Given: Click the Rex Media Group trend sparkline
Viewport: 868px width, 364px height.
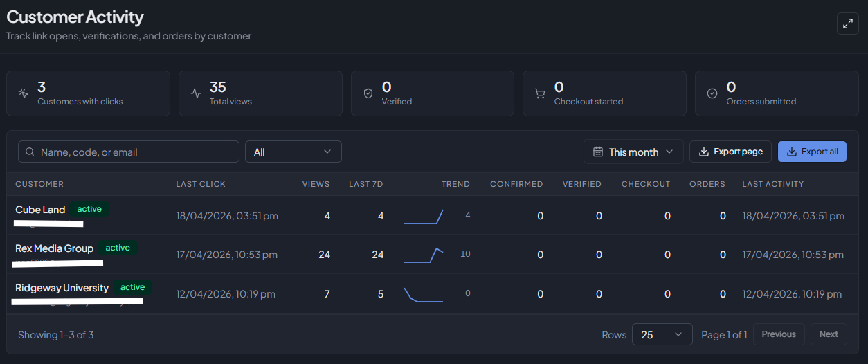Looking at the screenshot, I should 424,255.
